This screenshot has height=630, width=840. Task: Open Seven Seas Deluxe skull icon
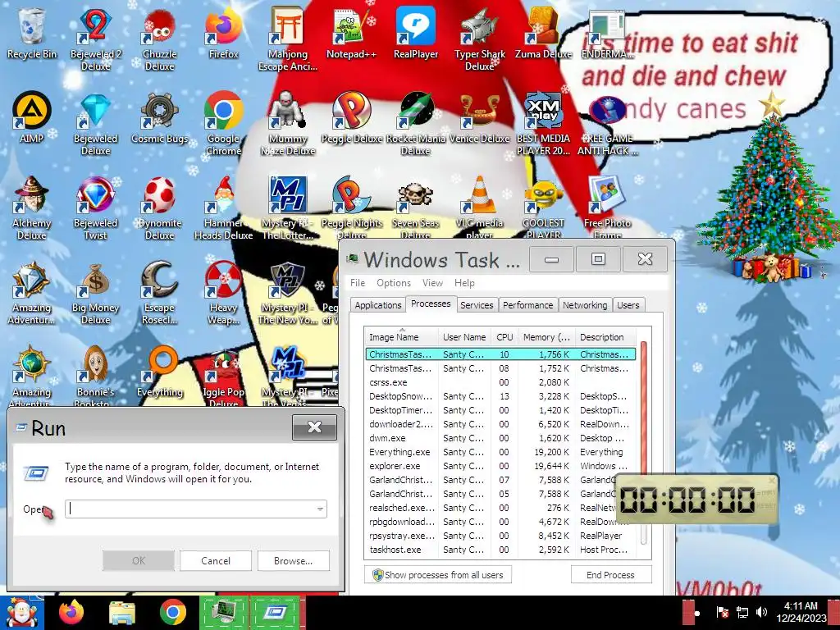click(x=416, y=208)
